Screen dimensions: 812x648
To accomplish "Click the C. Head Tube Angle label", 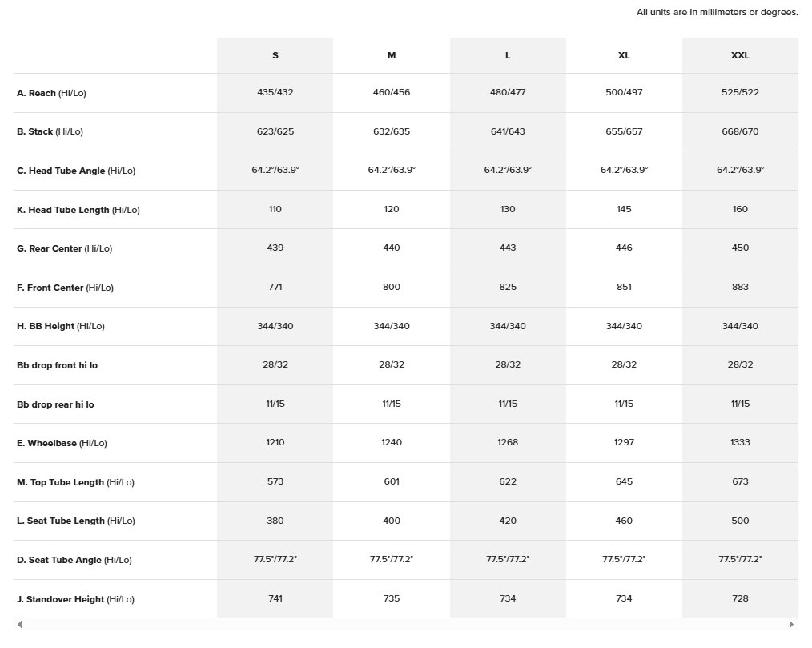I will pyautogui.click(x=76, y=171).
